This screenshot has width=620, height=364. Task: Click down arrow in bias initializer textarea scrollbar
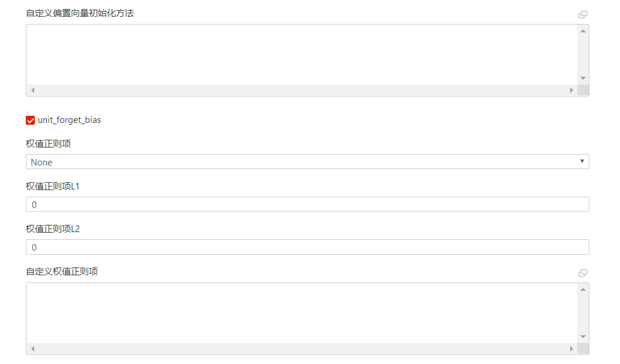[583, 78]
